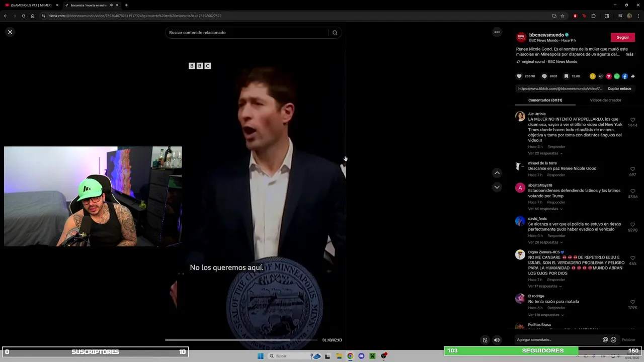Send to friends with the red paper-plane icon

(609, 76)
